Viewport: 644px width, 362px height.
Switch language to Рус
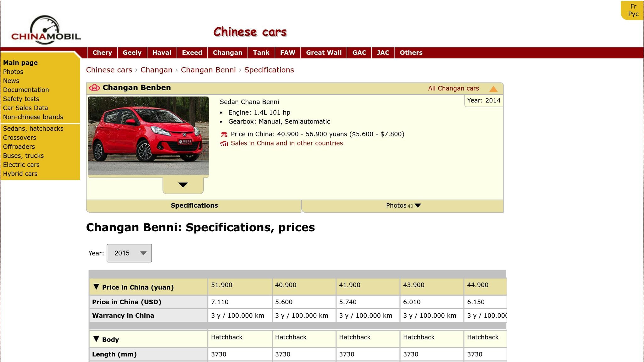point(633,14)
